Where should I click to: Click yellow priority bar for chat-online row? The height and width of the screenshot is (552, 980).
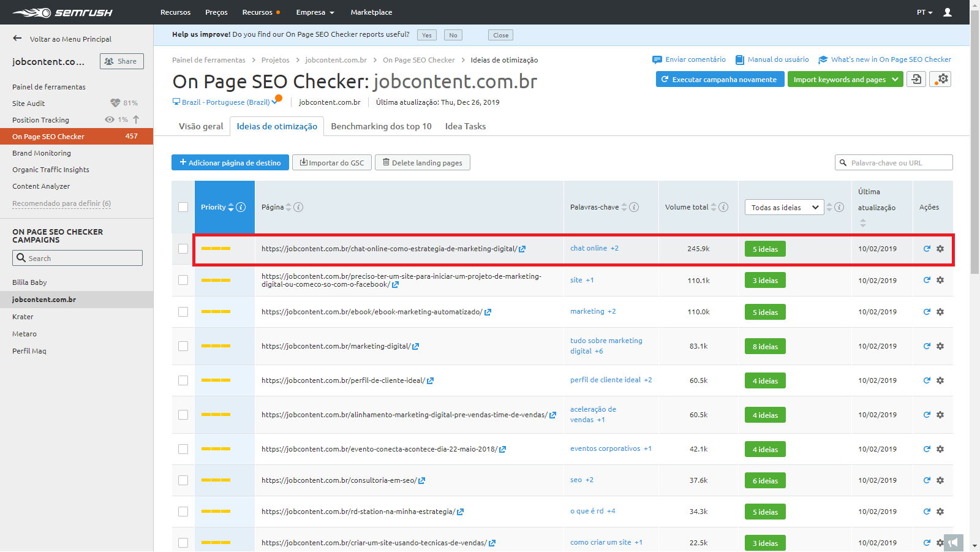coord(216,249)
